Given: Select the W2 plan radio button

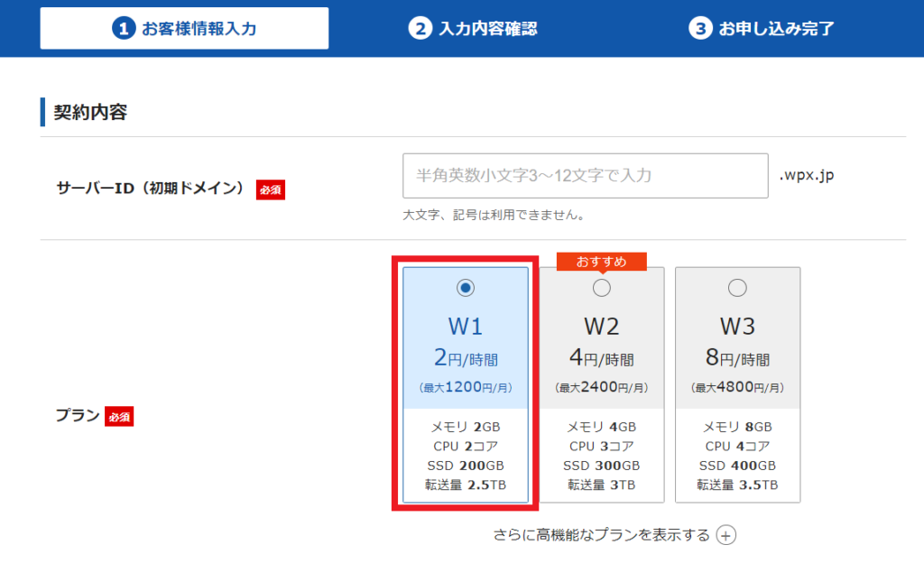Looking at the screenshot, I should [601, 288].
